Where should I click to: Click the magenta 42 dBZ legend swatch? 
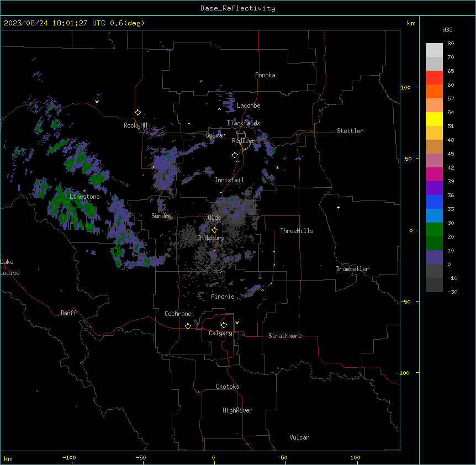[434, 174]
